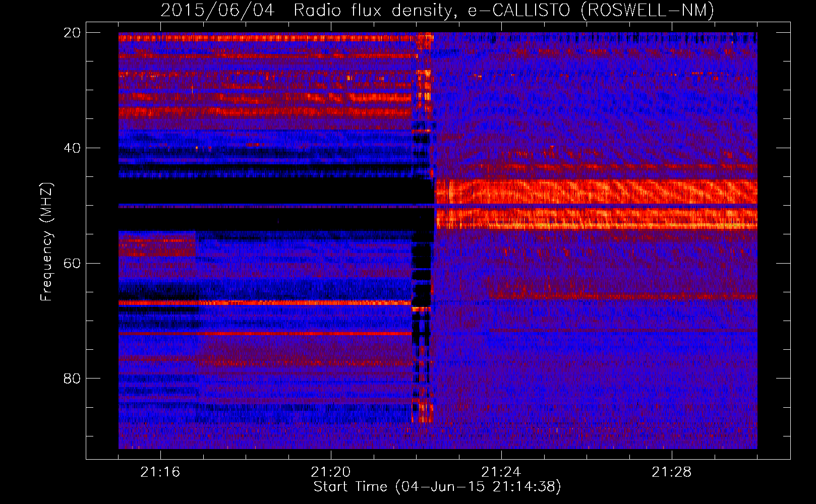816x504 pixels.
Task: Click the "Radio flux density" plot title
Action: point(374,10)
